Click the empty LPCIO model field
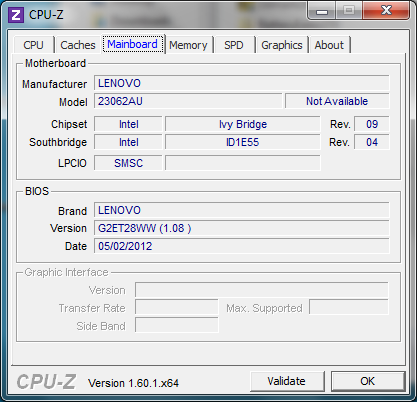The image size is (417, 402). [243, 163]
